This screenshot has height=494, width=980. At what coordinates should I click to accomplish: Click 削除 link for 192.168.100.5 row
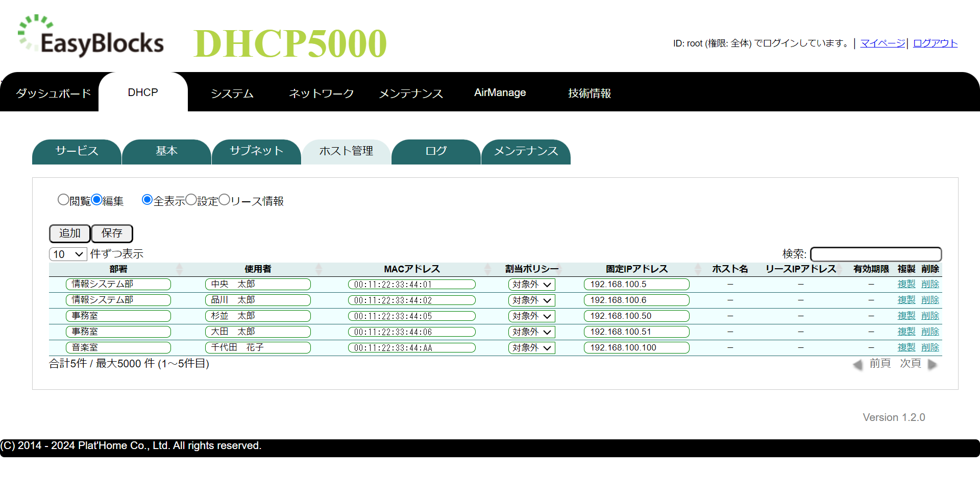tap(930, 284)
